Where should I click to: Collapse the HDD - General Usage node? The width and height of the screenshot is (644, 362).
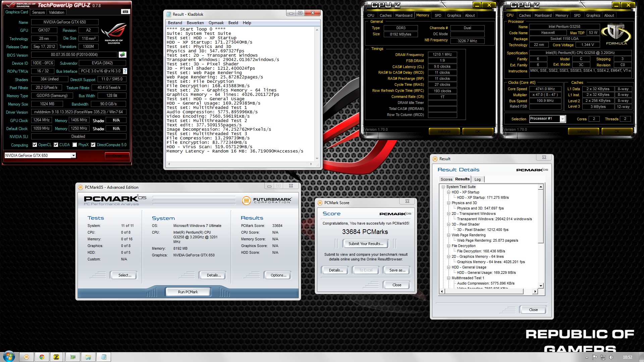click(448, 267)
